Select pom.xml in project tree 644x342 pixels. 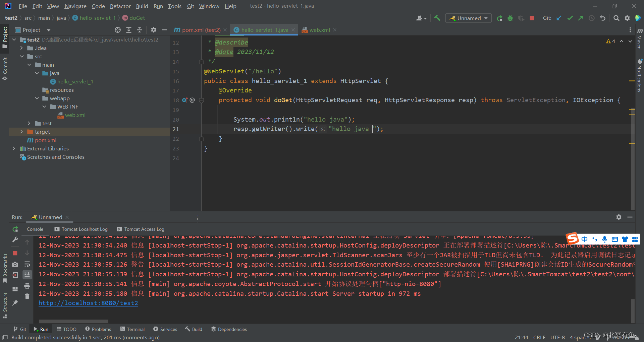(x=42, y=140)
